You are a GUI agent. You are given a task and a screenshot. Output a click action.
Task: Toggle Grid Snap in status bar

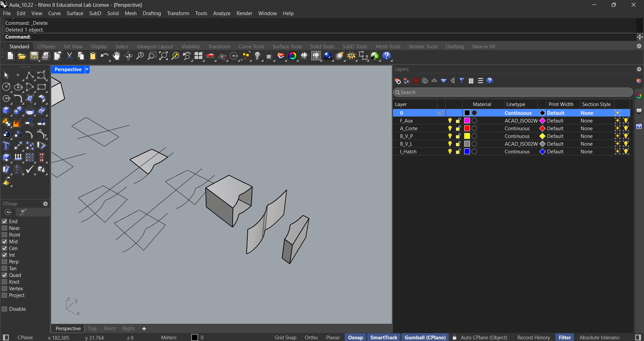click(286, 338)
